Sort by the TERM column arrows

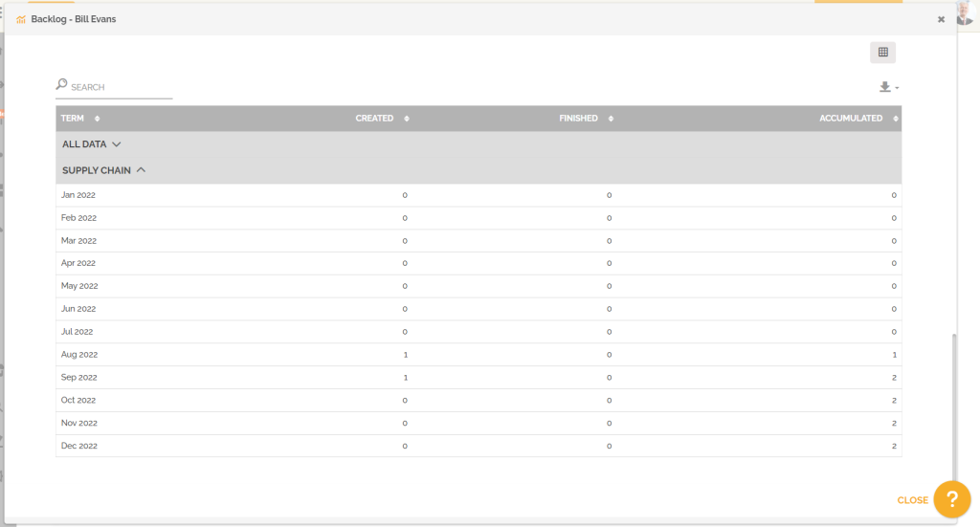click(x=97, y=119)
